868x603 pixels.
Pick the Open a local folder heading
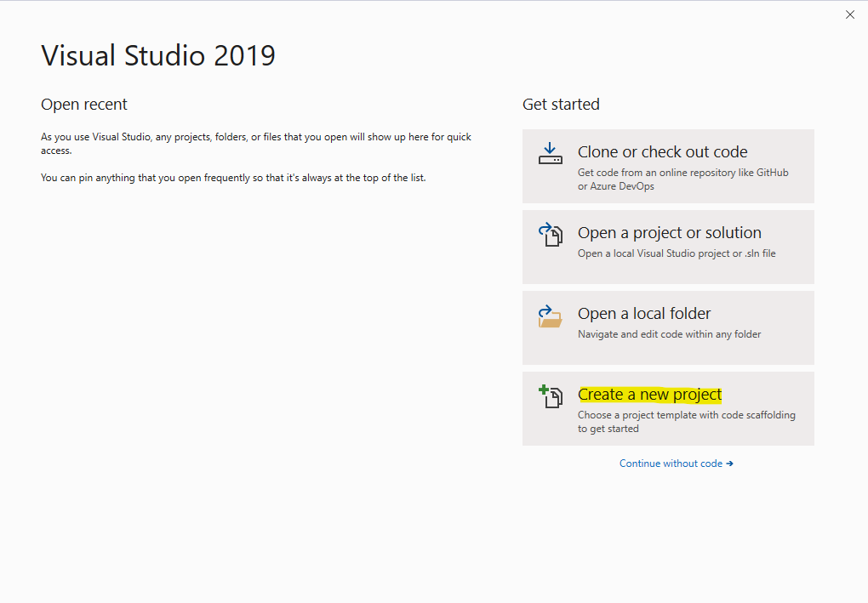pyautogui.click(x=644, y=314)
